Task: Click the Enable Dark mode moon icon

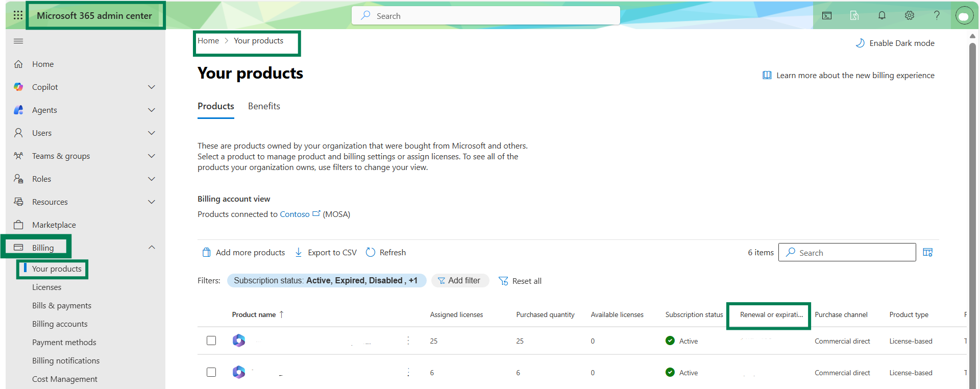Action: (860, 43)
